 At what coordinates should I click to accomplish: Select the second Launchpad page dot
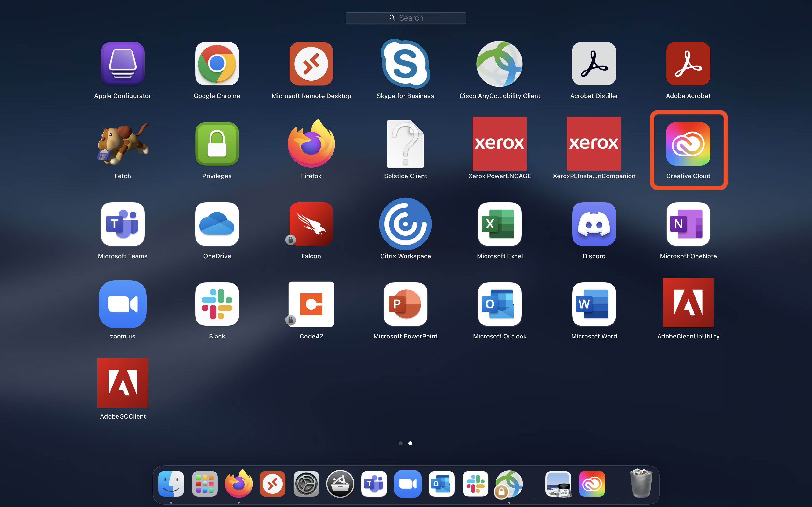pyautogui.click(x=410, y=443)
